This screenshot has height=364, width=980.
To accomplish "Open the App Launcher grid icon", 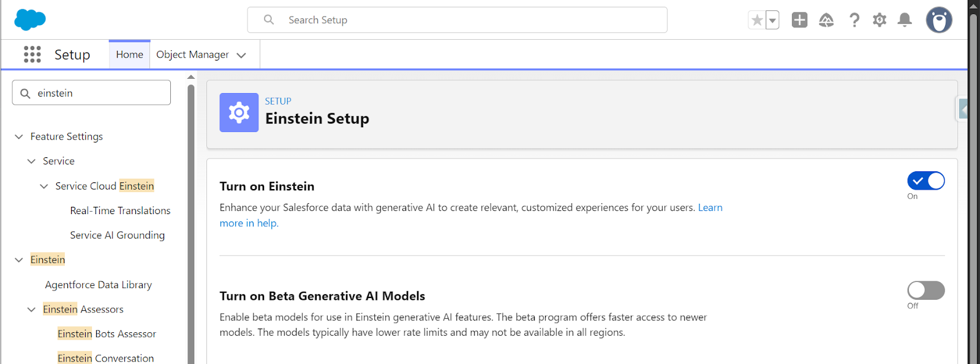I will [x=32, y=54].
